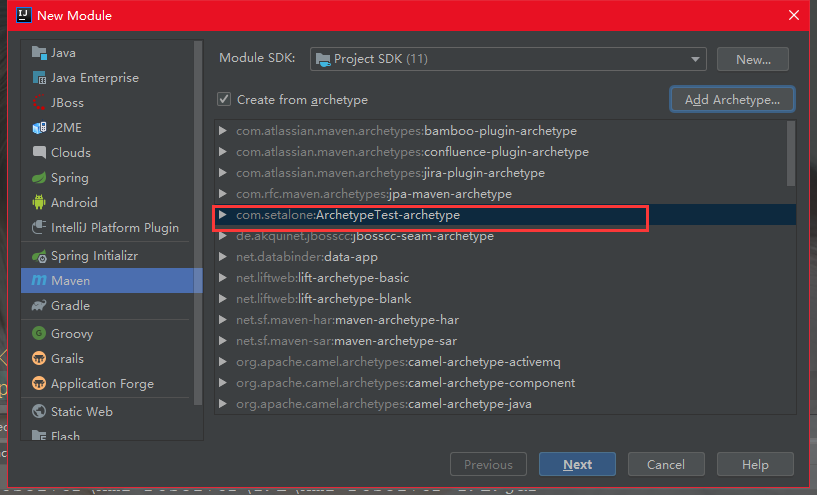The image size is (817, 495).
Task: Click the module type list scrollbar
Action: click(x=197, y=222)
